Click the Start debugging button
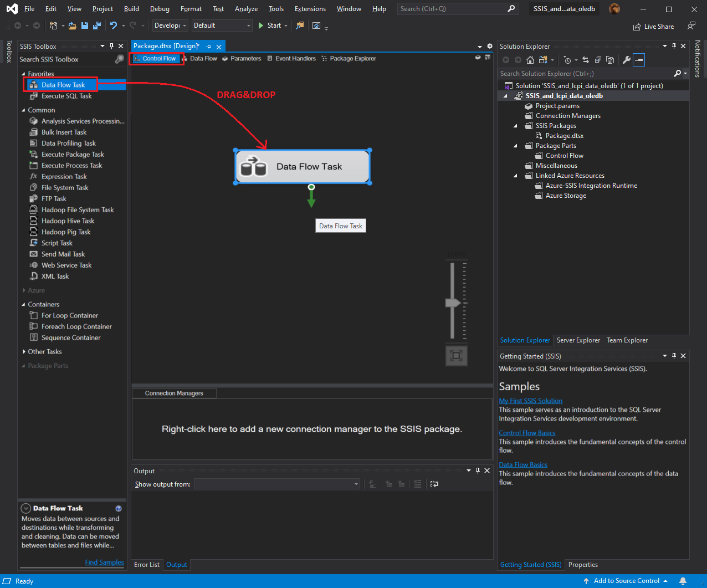 270,25
